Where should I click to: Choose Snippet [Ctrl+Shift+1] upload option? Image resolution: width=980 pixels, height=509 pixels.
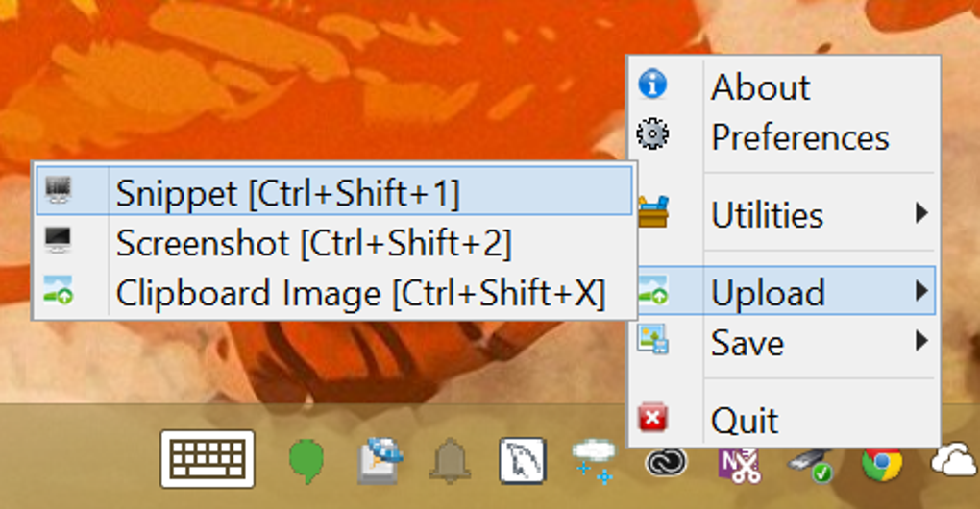pyautogui.click(x=287, y=193)
